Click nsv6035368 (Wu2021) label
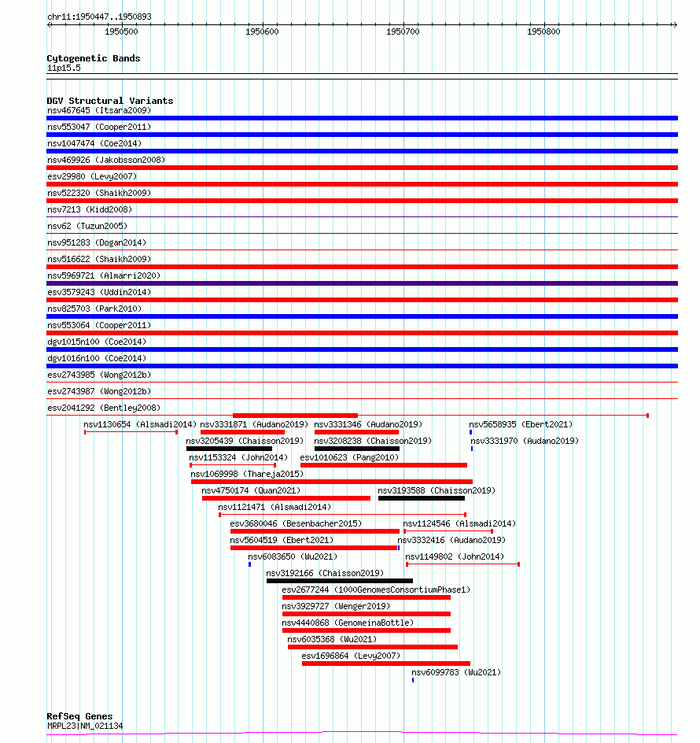The image size is (700, 743). (x=332, y=639)
